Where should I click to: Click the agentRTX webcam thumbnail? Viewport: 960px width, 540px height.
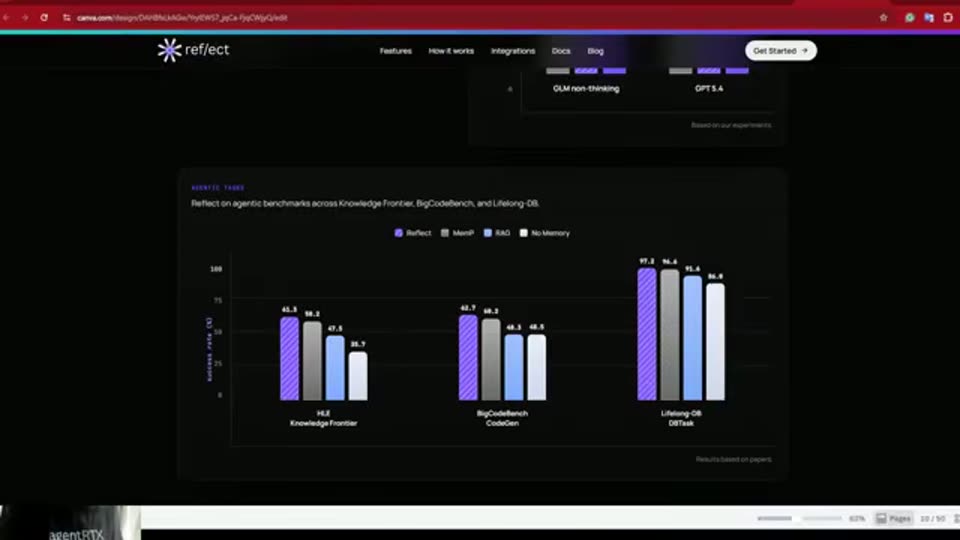70,523
